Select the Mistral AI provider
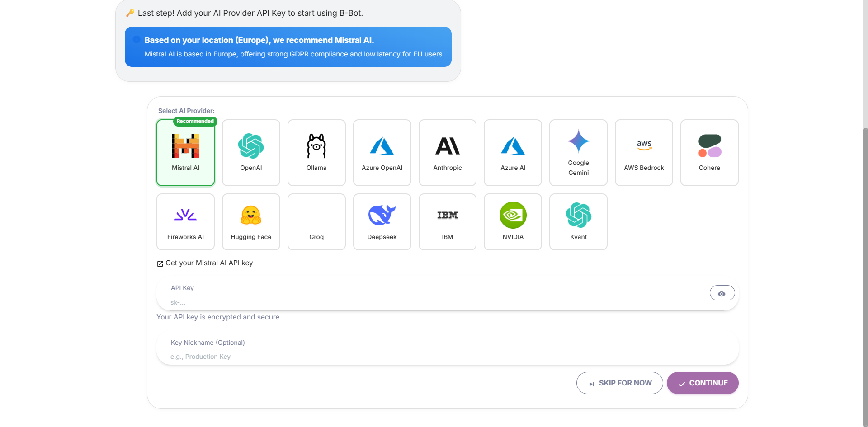The height and width of the screenshot is (427, 868). point(185,153)
